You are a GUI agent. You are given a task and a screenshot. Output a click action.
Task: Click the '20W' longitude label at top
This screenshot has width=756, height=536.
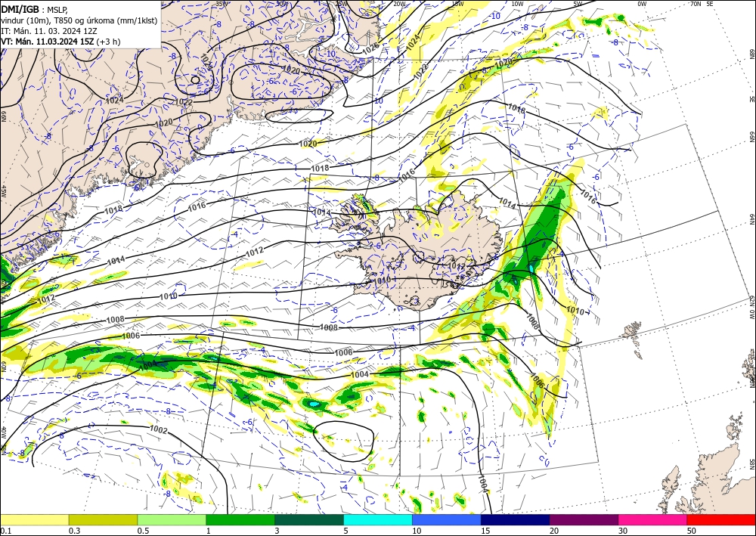399,4
